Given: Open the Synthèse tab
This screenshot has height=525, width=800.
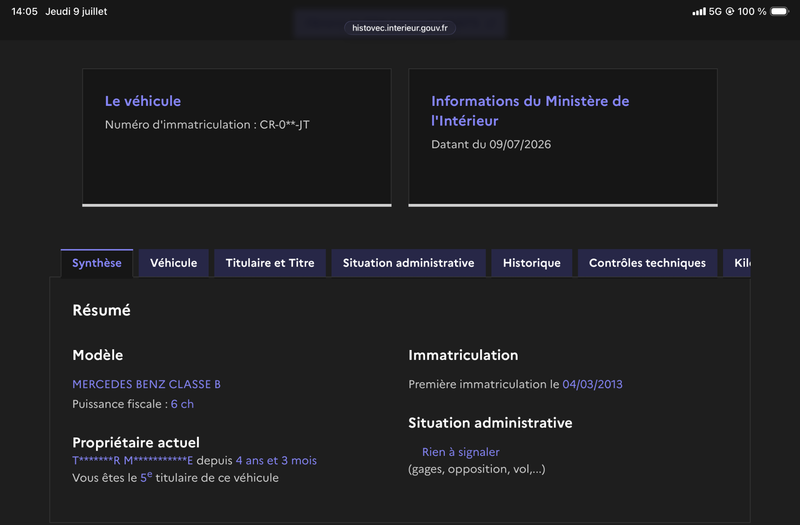Looking at the screenshot, I should click(x=97, y=263).
